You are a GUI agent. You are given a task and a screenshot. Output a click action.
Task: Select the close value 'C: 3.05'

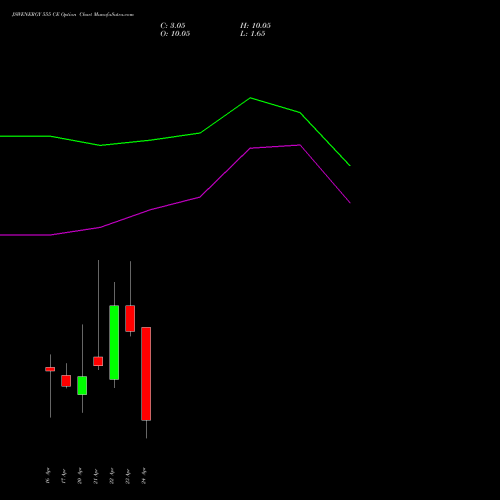[173, 26]
